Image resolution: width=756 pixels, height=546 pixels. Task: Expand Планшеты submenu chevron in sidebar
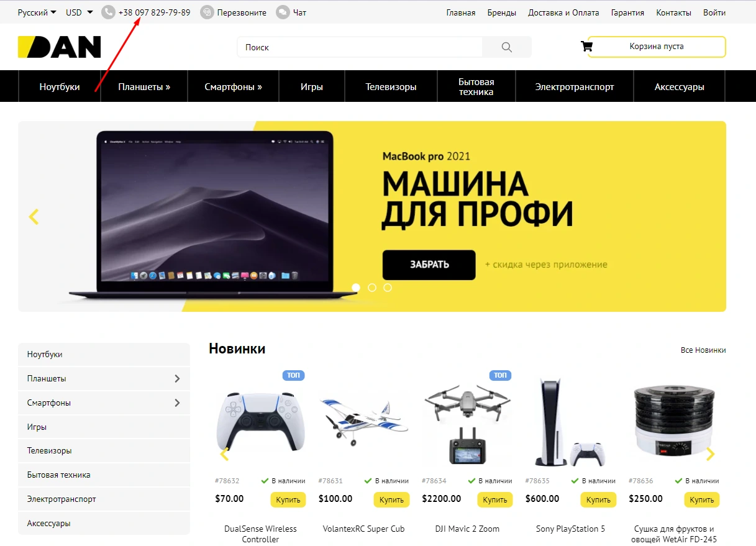click(177, 378)
